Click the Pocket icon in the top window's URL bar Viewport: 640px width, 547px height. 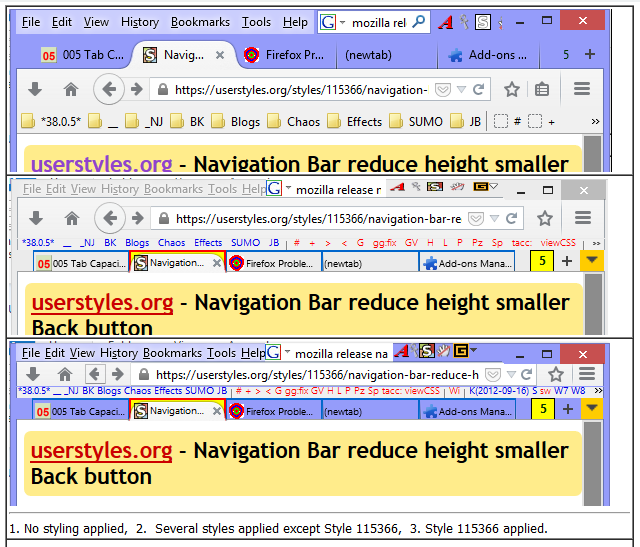[442, 89]
